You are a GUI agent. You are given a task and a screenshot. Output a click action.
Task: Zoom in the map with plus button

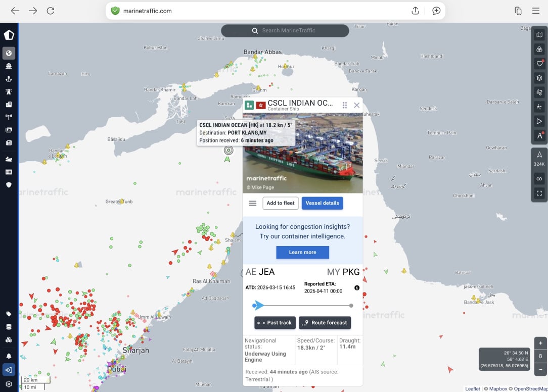click(540, 343)
